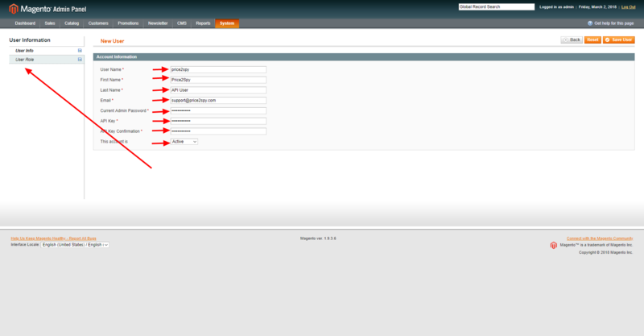Viewport: 644px width, 336px height.
Task: Click the 'Logged in as admin' text
Action: [x=556, y=7]
